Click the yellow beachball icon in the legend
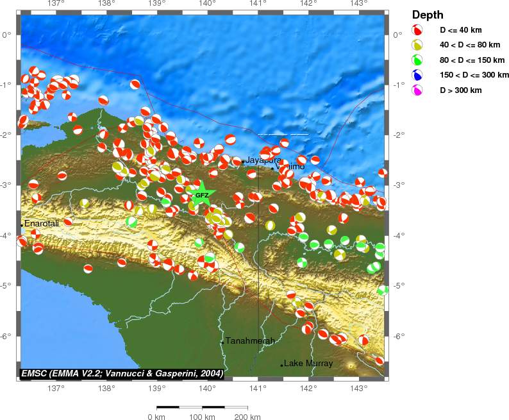Image resolution: width=509 pixels, height=420 pixels. [417, 45]
